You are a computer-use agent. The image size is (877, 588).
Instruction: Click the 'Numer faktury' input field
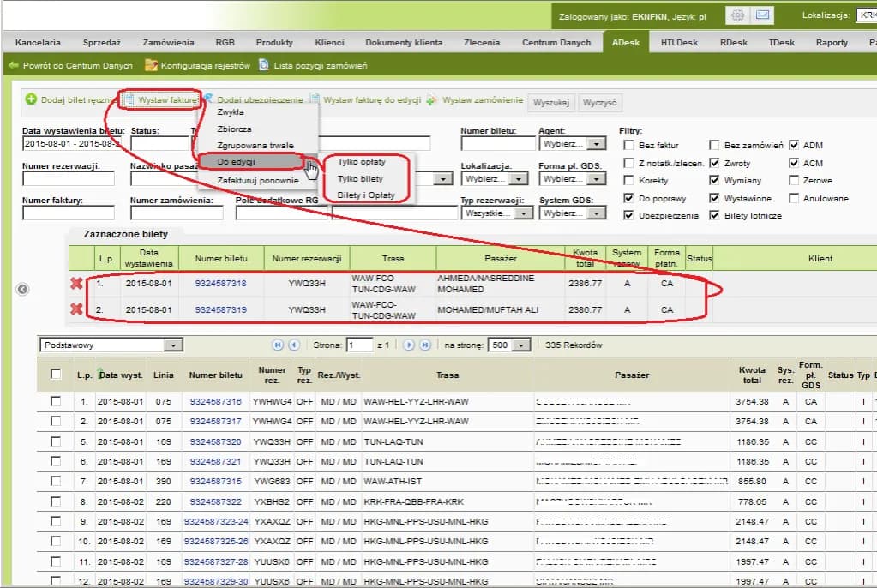coord(68,213)
